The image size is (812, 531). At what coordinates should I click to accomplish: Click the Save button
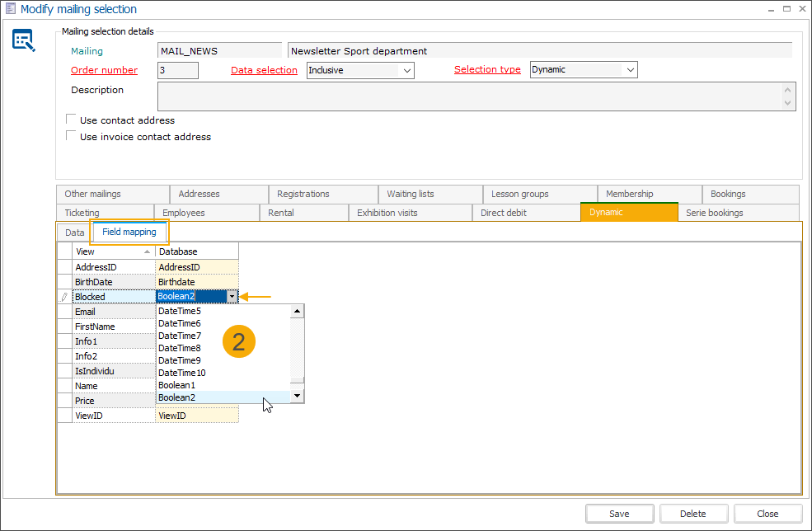click(x=619, y=513)
